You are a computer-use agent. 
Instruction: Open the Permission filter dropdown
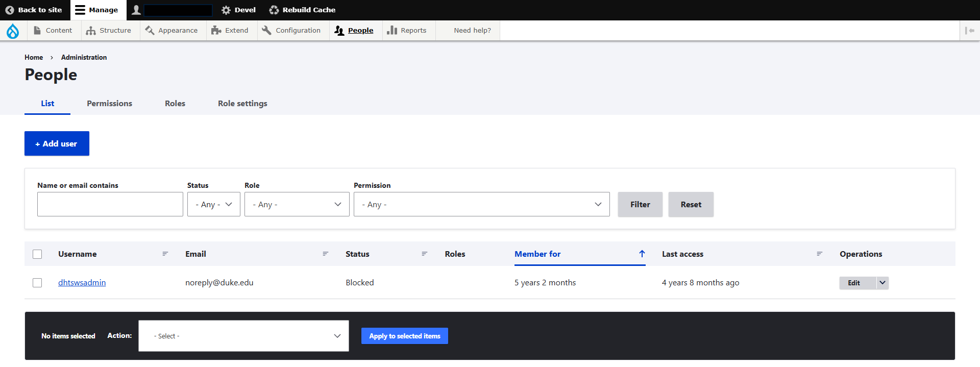coord(482,204)
